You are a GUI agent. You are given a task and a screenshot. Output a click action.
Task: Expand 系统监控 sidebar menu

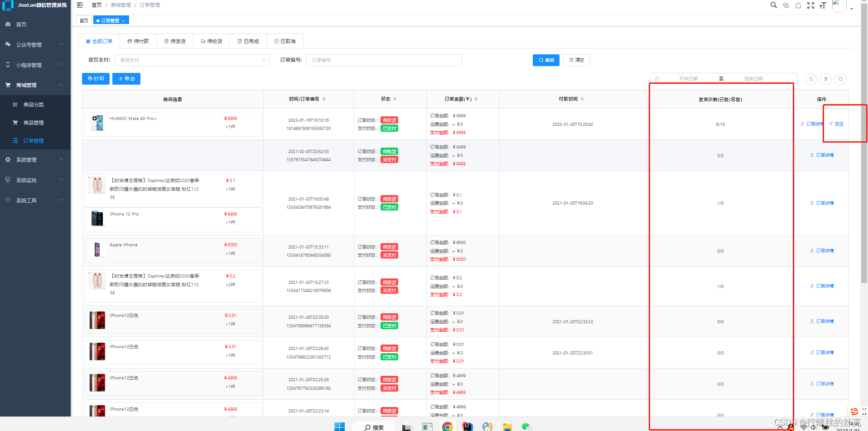35,180
